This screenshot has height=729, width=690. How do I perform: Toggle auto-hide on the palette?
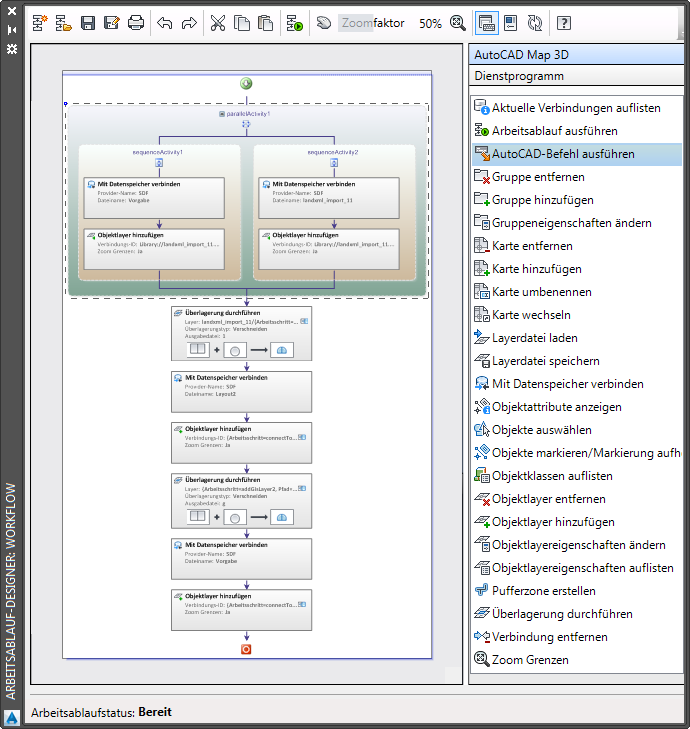click(x=12, y=30)
